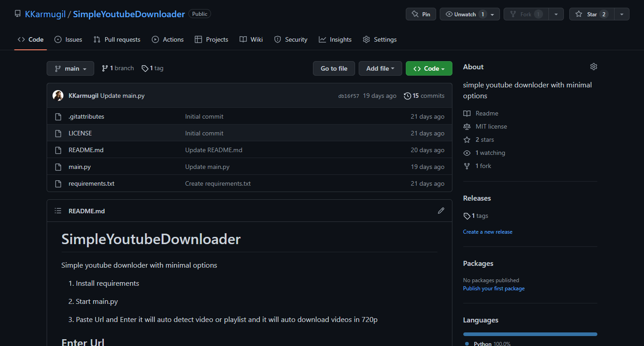Open the .gitattributes file
Image resolution: width=644 pixels, height=346 pixels.
click(86, 116)
